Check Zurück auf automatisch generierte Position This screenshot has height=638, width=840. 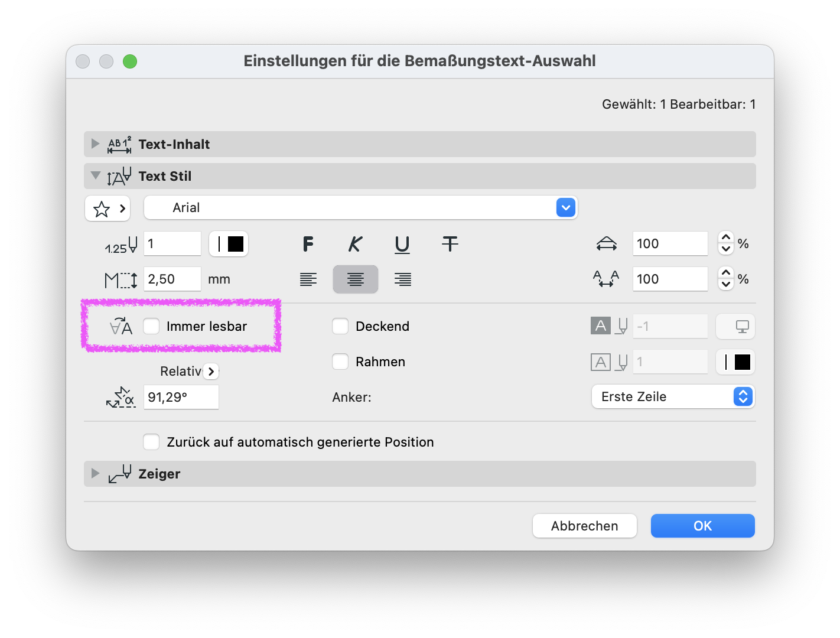(151, 442)
